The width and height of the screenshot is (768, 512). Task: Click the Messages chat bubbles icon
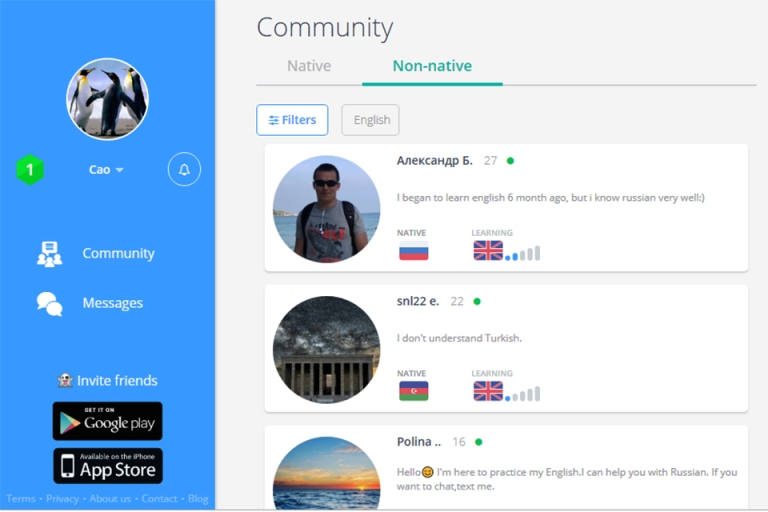tap(49, 304)
